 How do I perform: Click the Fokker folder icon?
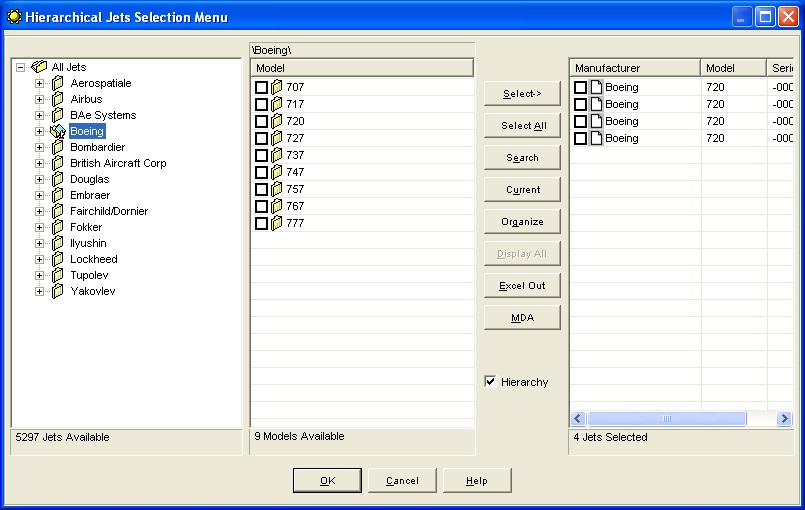58,227
